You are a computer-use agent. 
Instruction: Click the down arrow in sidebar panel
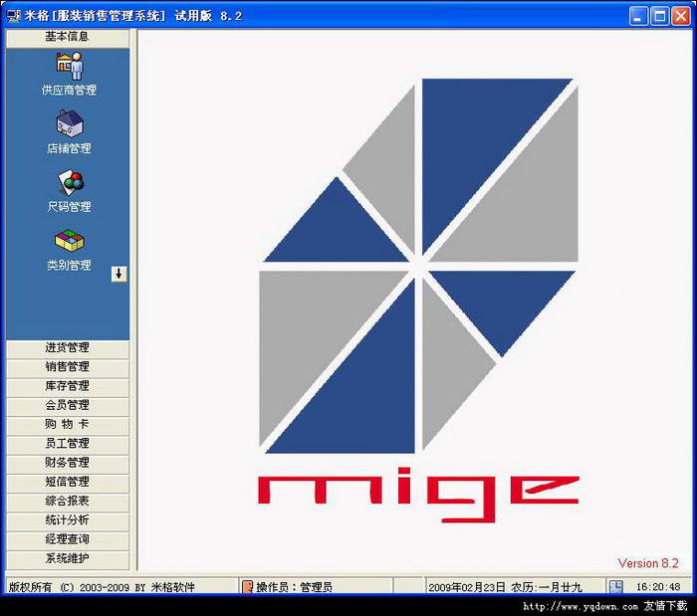118,274
